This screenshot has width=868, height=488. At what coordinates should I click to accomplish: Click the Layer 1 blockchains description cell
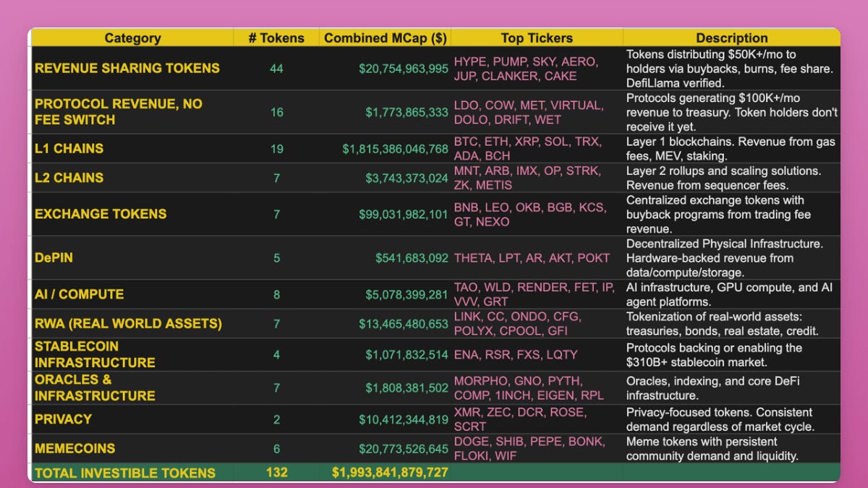731,148
